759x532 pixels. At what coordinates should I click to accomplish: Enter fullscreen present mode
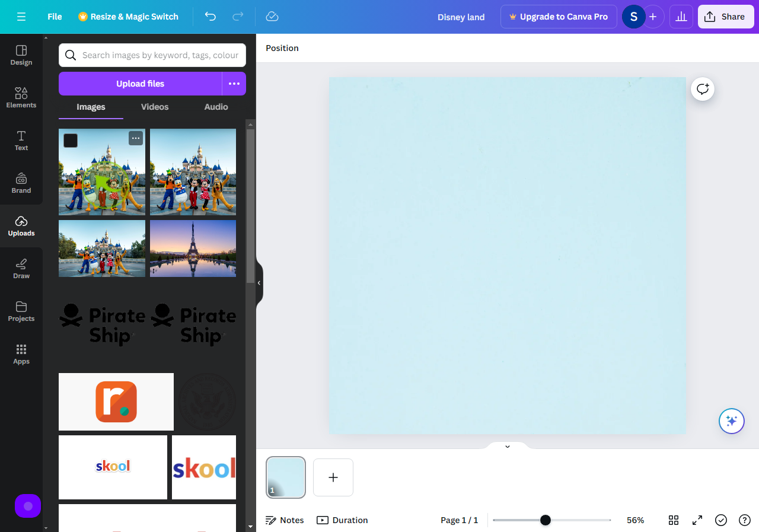pyautogui.click(x=697, y=520)
